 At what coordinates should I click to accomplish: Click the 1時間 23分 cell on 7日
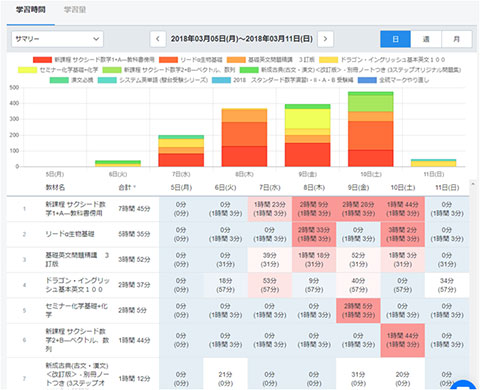click(270, 209)
